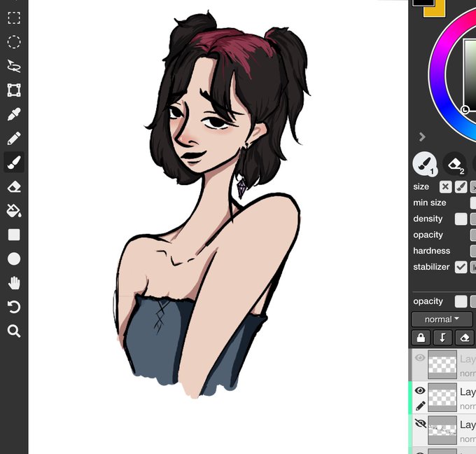Click inside the color saturation square
Screen dimensions: 476x454
pyautogui.click(x=470, y=74)
